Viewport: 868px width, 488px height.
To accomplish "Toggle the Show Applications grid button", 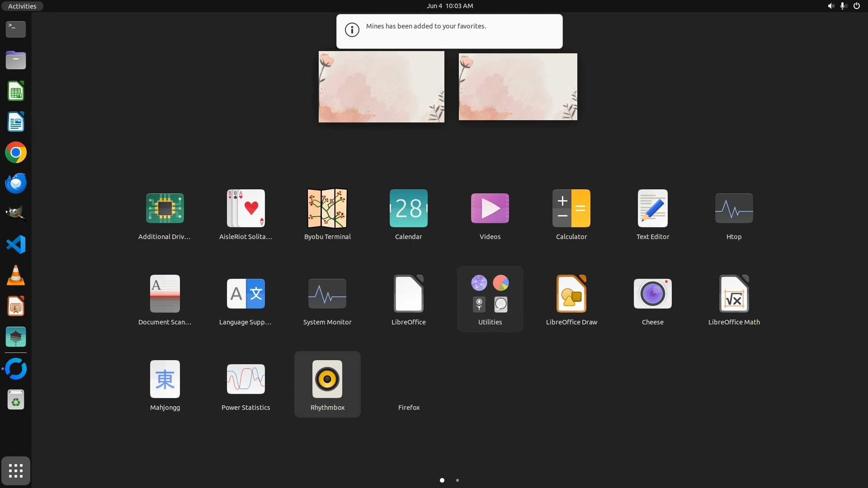I will click(x=16, y=471).
